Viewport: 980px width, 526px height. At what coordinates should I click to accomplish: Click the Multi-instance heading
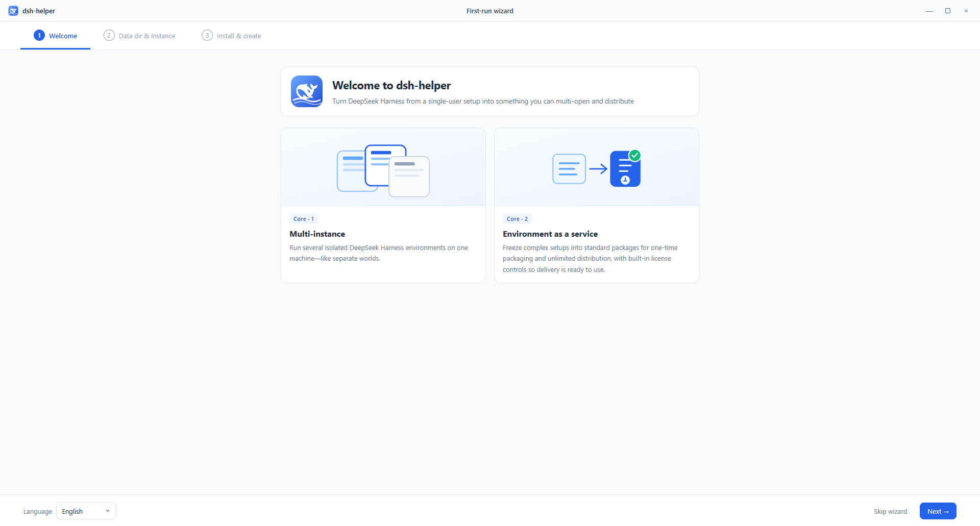click(317, 234)
